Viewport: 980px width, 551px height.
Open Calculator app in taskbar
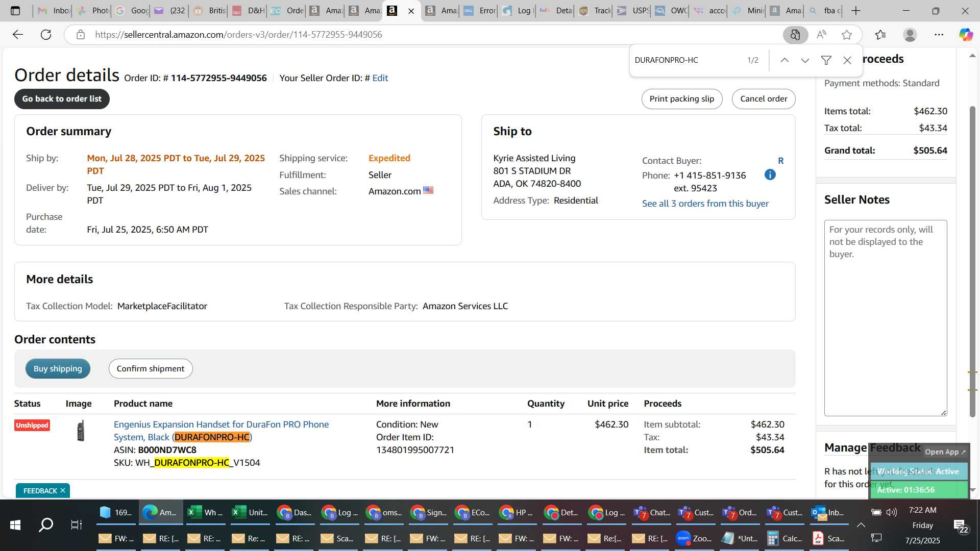(x=784, y=538)
